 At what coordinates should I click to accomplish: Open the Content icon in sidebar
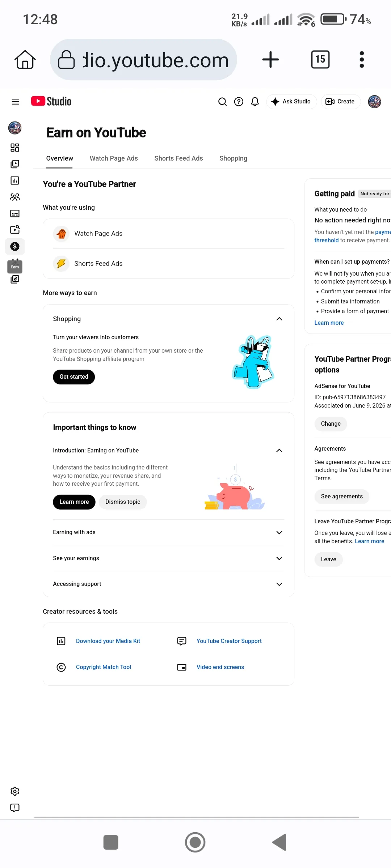tap(15, 164)
